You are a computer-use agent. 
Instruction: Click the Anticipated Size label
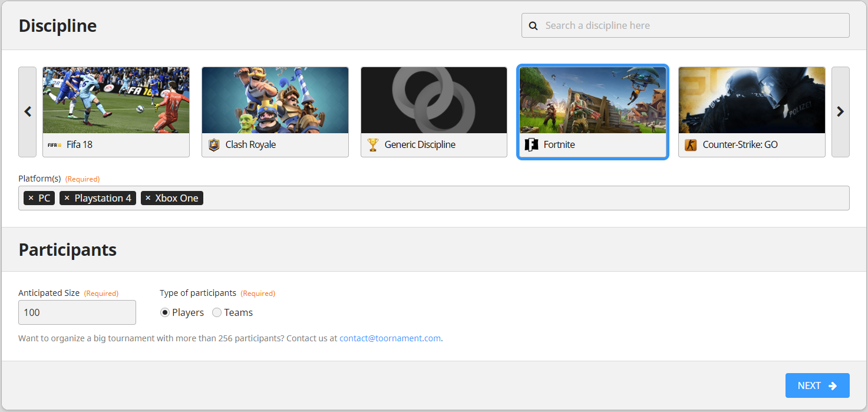(x=49, y=293)
